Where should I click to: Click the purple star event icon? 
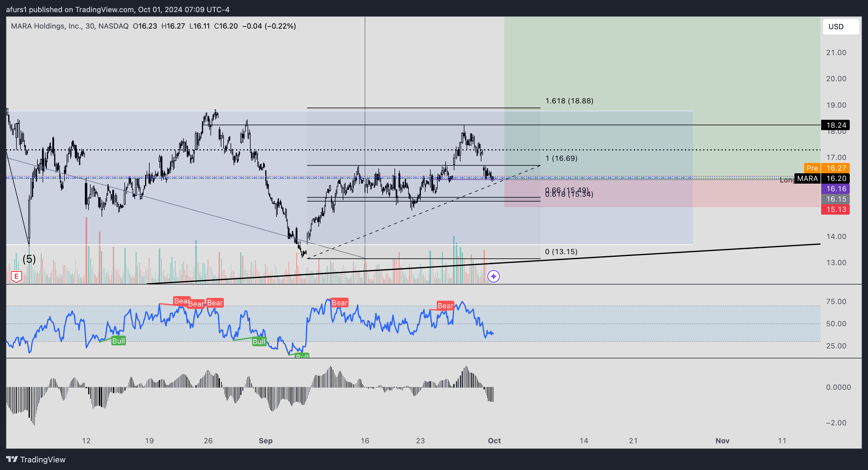(494, 277)
